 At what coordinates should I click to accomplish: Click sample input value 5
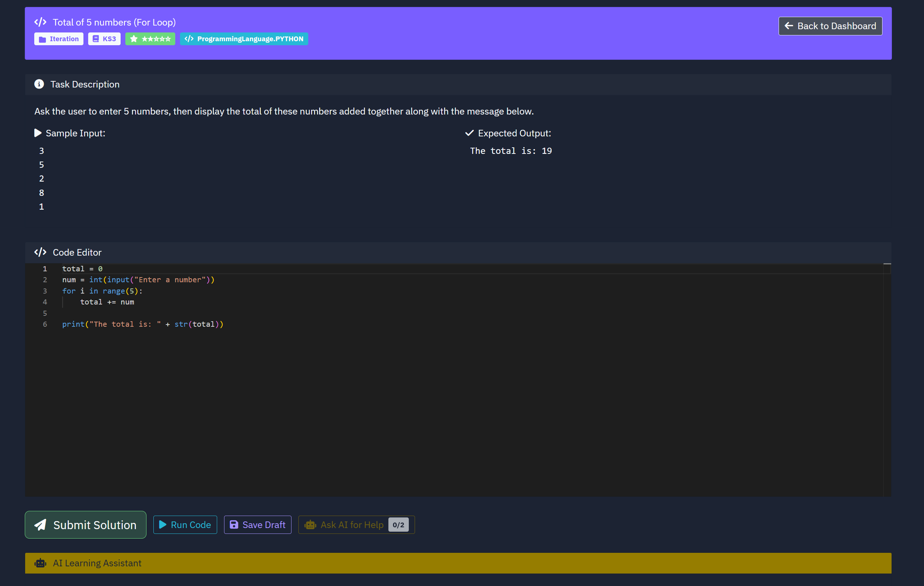click(42, 165)
